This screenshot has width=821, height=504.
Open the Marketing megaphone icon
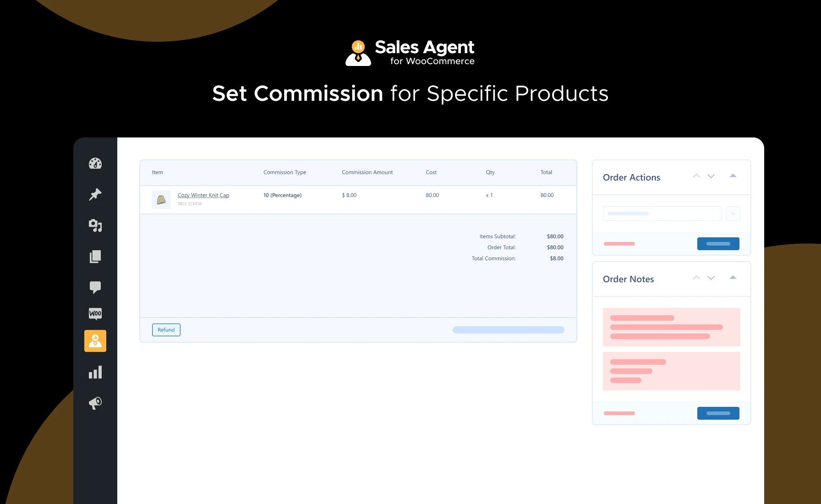point(95,403)
